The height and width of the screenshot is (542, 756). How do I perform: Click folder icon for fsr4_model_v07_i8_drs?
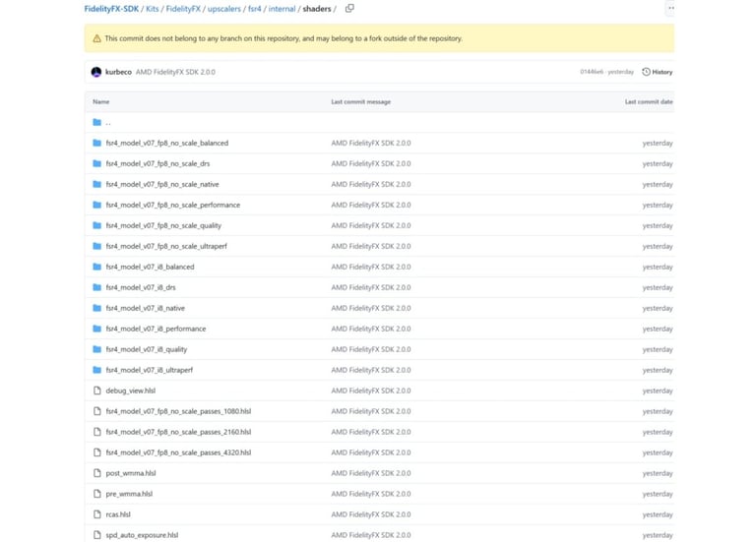(96, 287)
